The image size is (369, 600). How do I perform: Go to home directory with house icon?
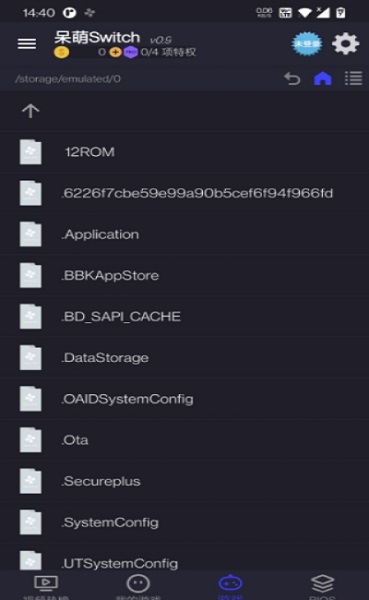coord(323,79)
